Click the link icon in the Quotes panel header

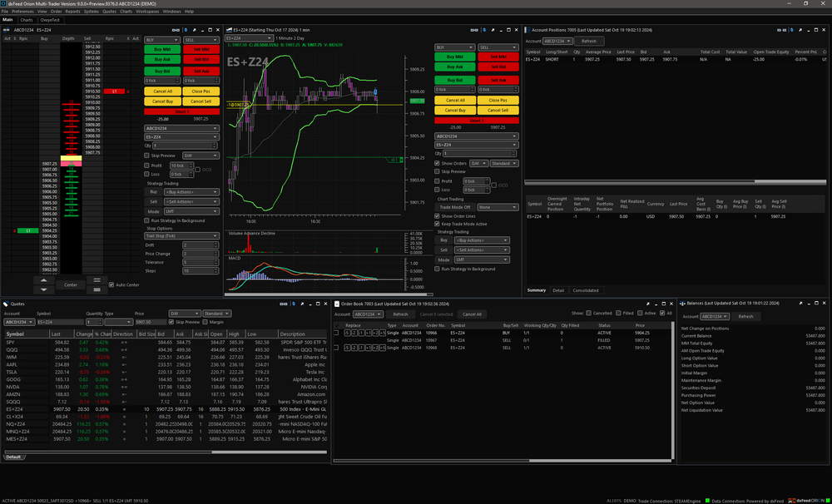point(284,304)
